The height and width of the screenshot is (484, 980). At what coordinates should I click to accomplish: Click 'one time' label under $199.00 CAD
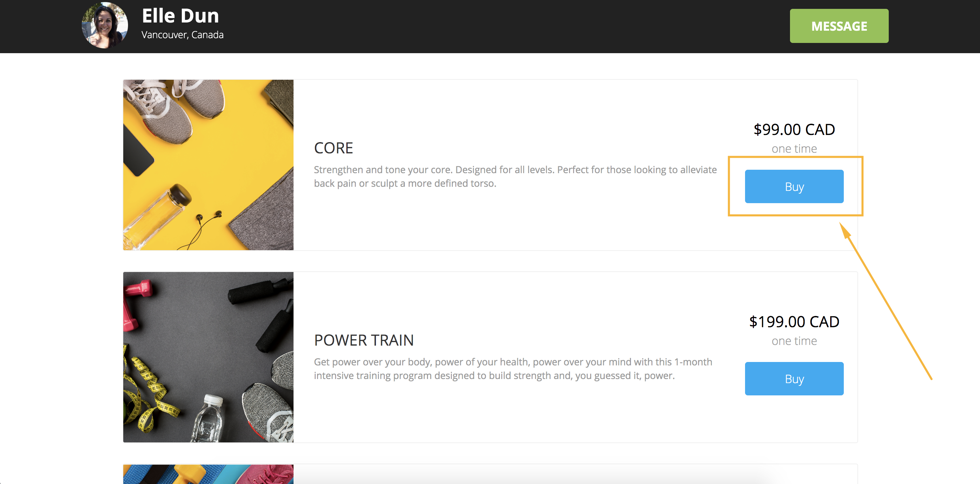click(x=794, y=341)
